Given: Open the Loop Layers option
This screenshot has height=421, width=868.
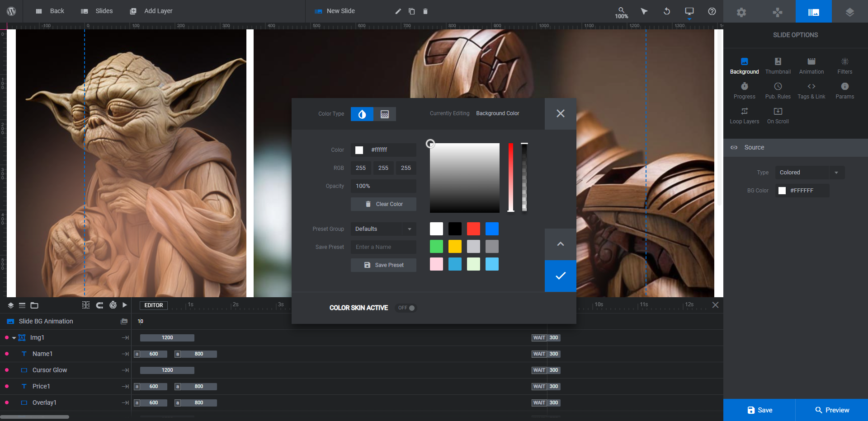Looking at the screenshot, I should [x=745, y=116].
